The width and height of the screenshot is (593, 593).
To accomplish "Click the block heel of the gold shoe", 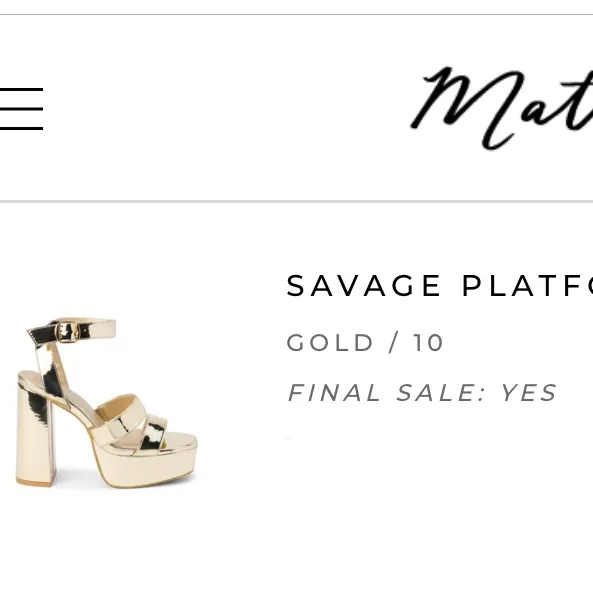I will click(35, 435).
